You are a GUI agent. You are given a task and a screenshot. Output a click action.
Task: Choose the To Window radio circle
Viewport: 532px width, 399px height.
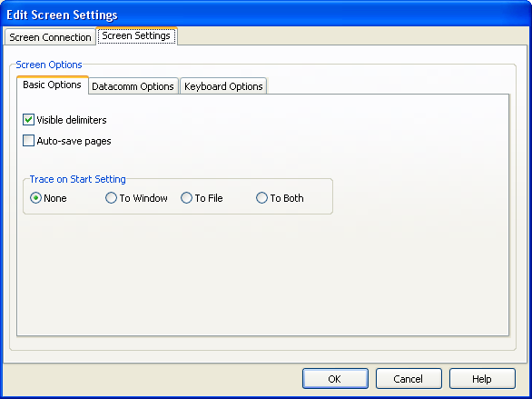tap(111, 197)
